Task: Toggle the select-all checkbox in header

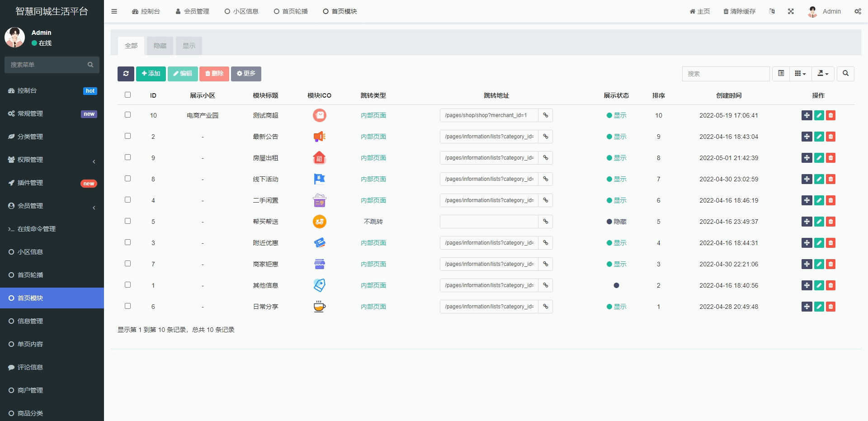Action: click(x=127, y=95)
